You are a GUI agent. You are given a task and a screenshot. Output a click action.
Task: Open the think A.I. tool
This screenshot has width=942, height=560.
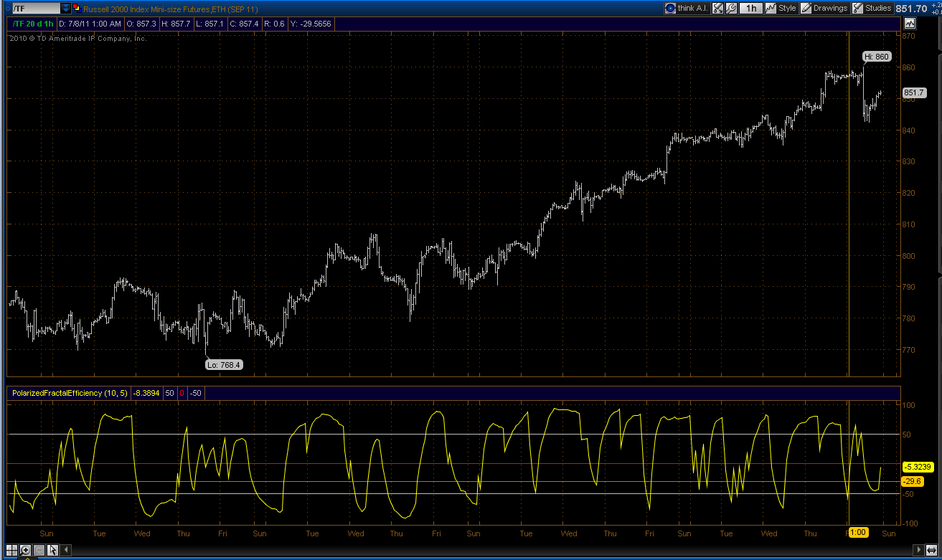(x=686, y=8)
